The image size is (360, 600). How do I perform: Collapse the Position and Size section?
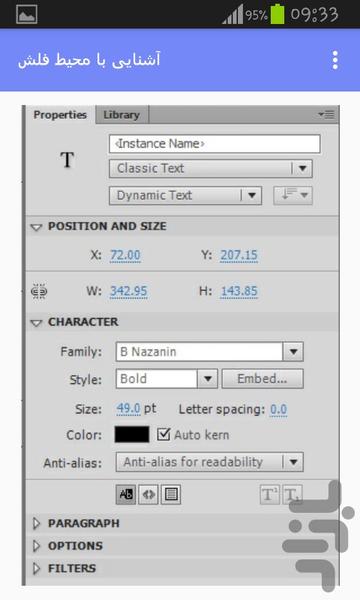(x=36, y=227)
